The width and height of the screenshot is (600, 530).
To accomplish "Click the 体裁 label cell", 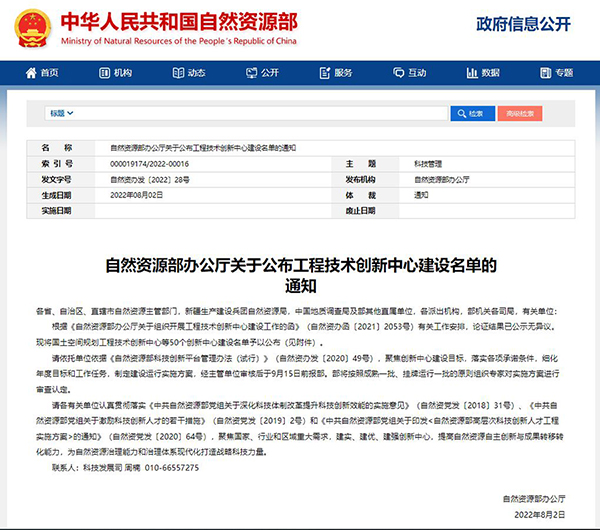I will [365, 195].
